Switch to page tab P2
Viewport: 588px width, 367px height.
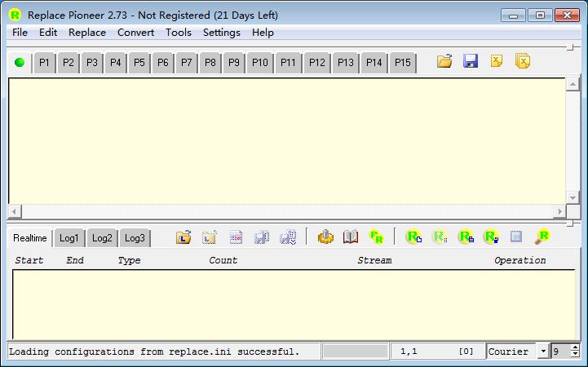(69, 63)
